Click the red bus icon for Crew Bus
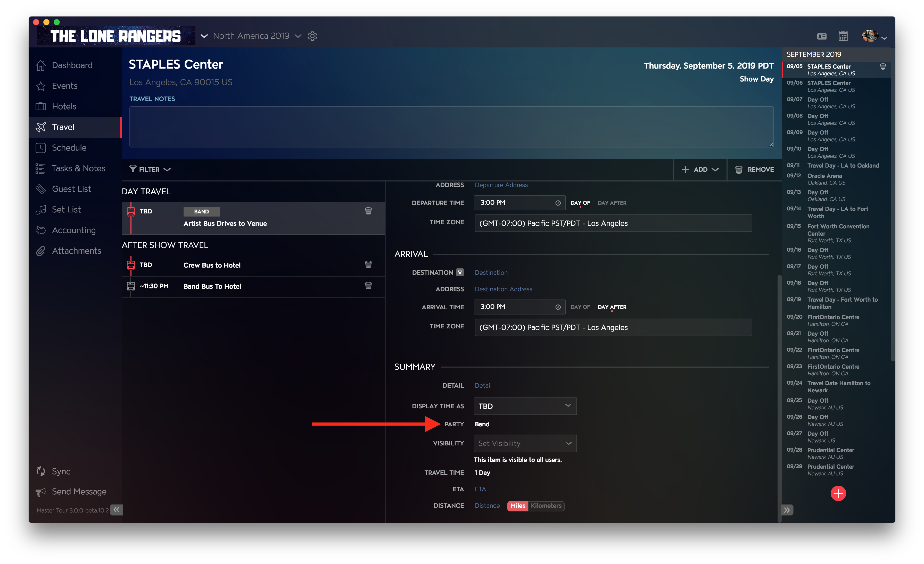Viewport: 924px width, 564px height. 130,265
